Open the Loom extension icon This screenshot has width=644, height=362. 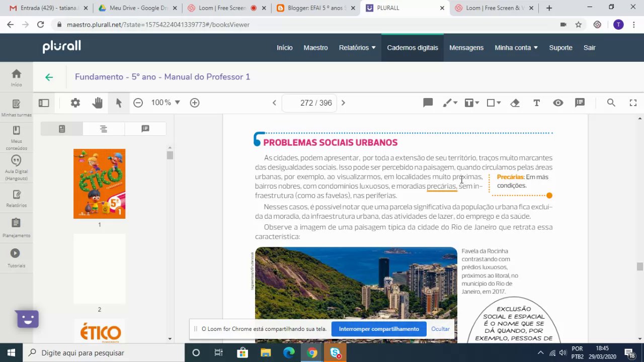[597, 25]
